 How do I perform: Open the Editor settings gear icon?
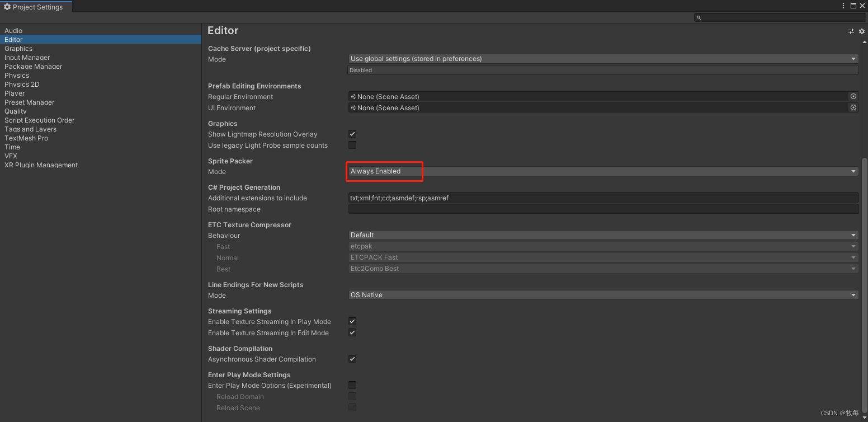click(861, 31)
